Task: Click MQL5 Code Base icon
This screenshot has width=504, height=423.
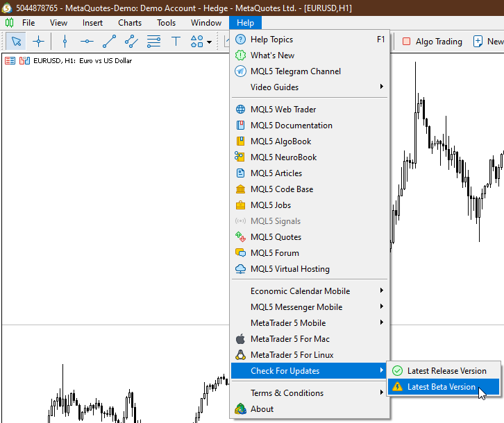Action: pos(240,189)
